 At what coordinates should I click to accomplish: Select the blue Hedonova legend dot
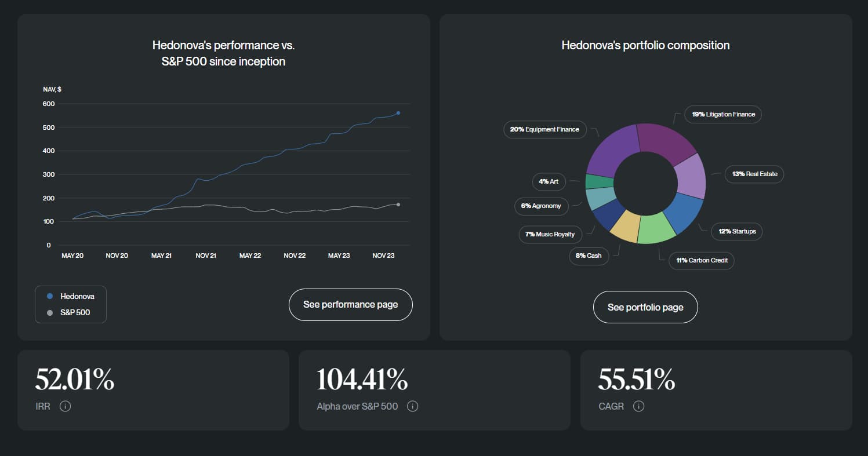point(49,296)
